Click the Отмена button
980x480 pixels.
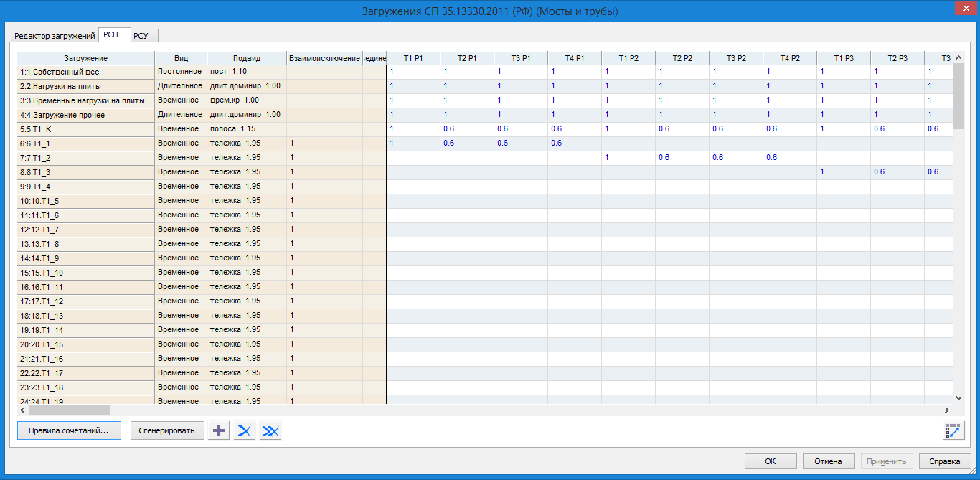pos(829,461)
